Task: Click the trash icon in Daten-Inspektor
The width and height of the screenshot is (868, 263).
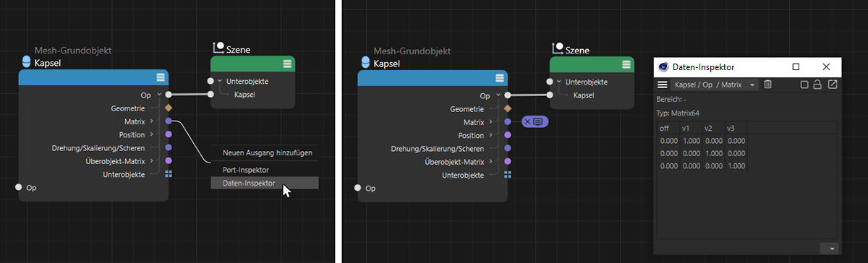Action: pyautogui.click(x=768, y=85)
